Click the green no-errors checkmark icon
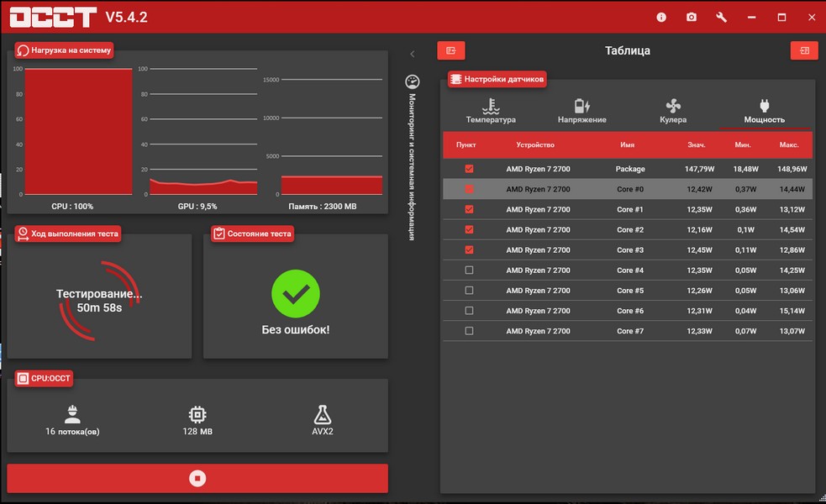The image size is (826, 504). pos(296,294)
